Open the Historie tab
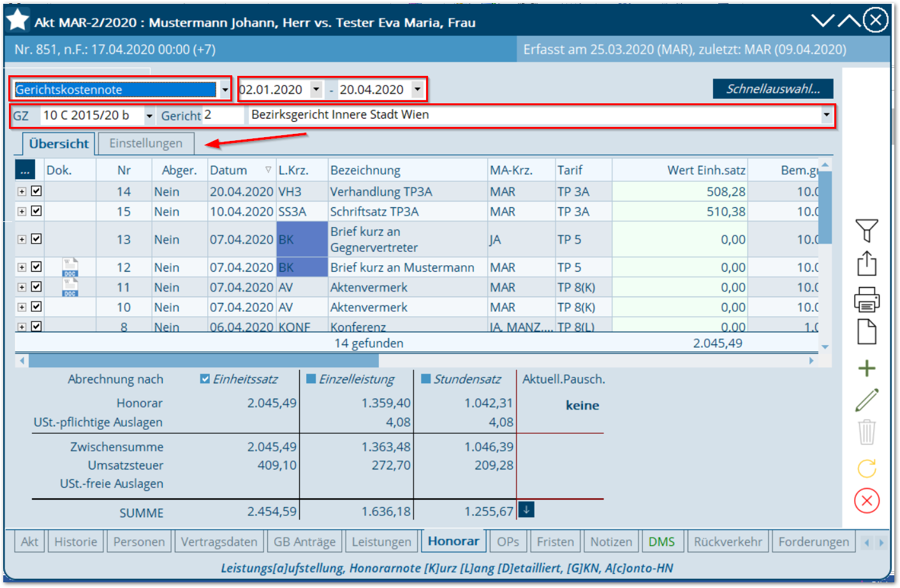This screenshot has height=588, width=900. pyautogui.click(x=76, y=541)
